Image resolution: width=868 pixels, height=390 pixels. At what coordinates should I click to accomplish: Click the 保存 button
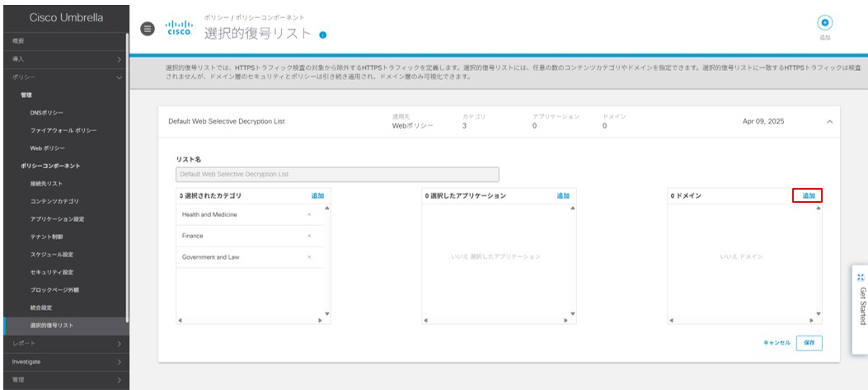pyautogui.click(x=809, y=343)
